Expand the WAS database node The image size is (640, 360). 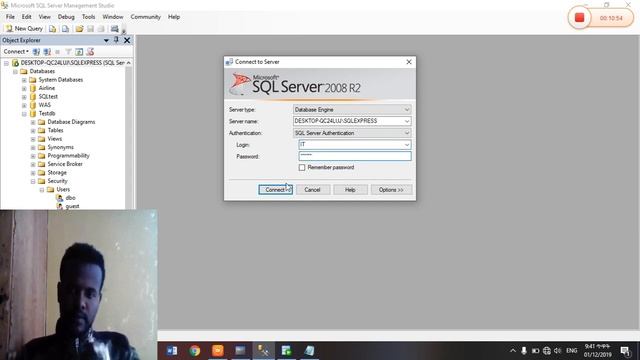coord(24,105)
